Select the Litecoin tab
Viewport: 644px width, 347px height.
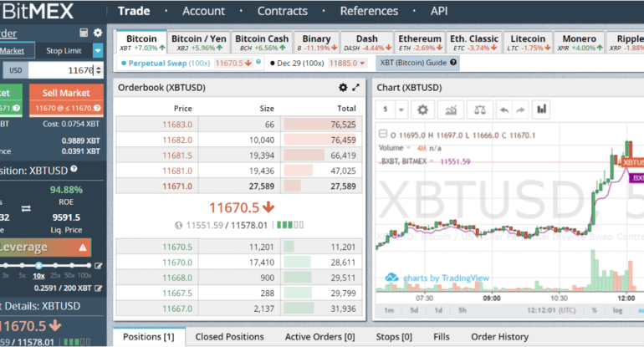coord(528,43)
